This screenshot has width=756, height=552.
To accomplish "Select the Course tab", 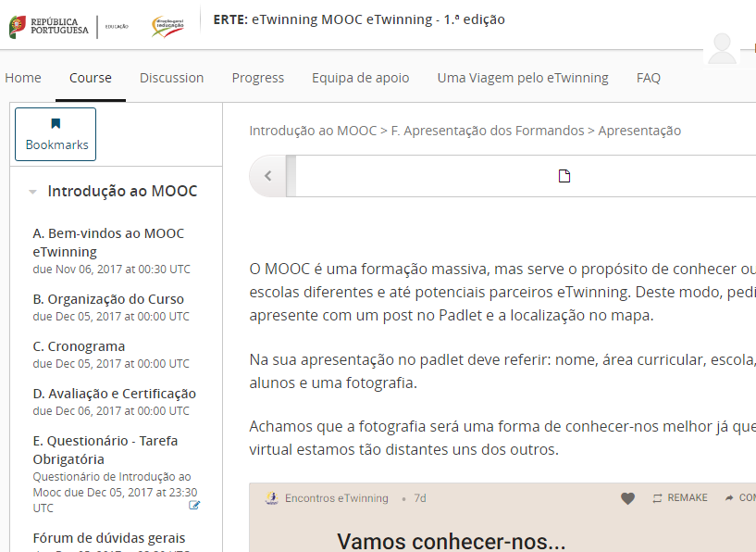I will (90, 78).
